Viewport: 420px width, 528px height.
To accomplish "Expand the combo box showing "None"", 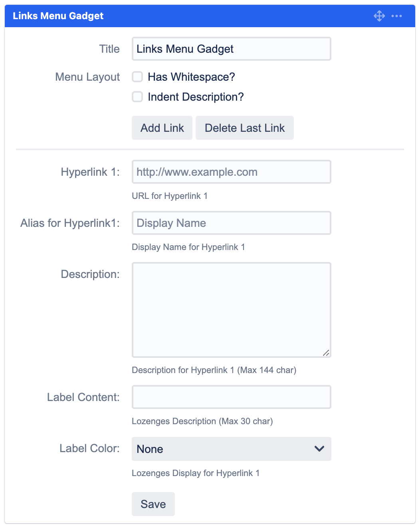I will coord(231,449).
